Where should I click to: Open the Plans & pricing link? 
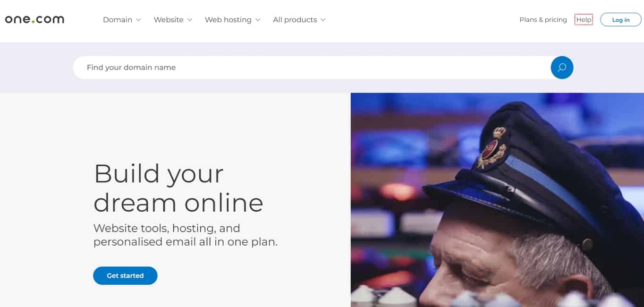[543, 20]
